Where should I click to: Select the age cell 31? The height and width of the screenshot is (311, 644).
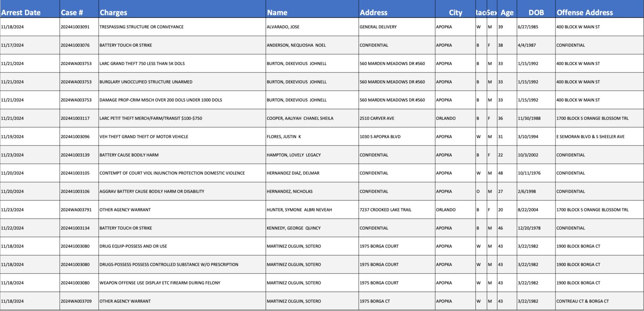(x=507, y=137)
